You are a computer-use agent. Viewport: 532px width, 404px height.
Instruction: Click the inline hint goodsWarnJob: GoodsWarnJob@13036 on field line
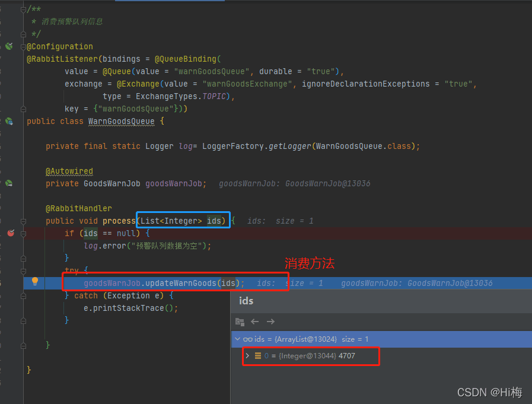pyautogui.click(x=295, y=184)
